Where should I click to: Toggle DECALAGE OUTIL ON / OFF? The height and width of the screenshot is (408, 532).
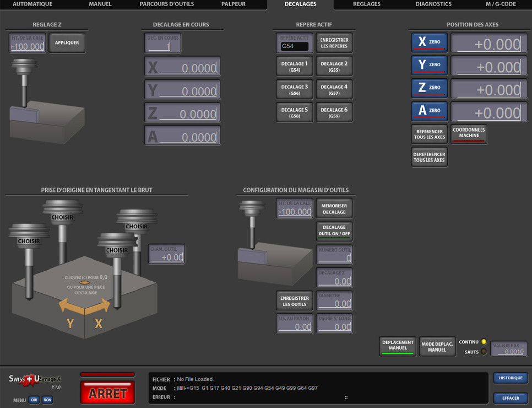point(334,231)
